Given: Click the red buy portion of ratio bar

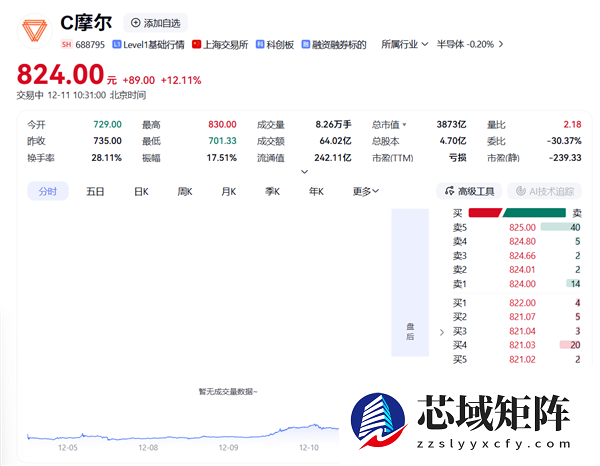Looking at the screenshot, I should (x=485, y=212).
